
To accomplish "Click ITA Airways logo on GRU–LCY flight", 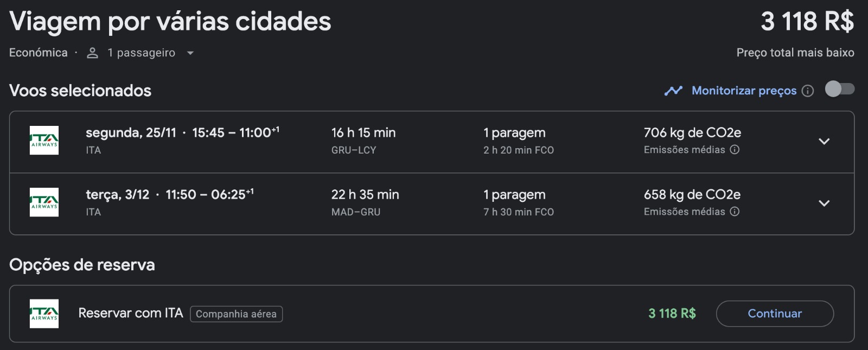I will [x=44, y=141].
